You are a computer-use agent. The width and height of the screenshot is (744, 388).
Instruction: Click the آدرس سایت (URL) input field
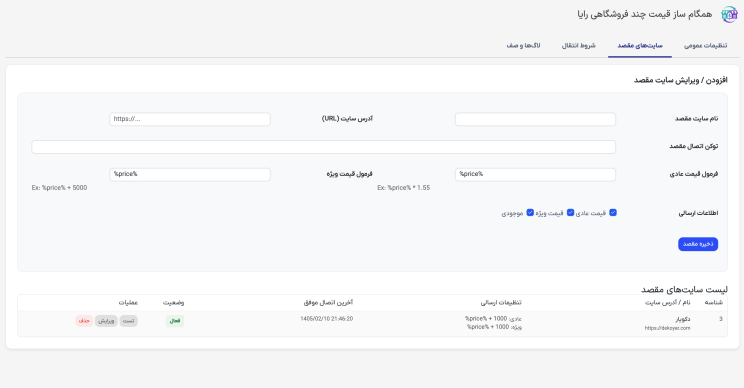pos(190,119)
